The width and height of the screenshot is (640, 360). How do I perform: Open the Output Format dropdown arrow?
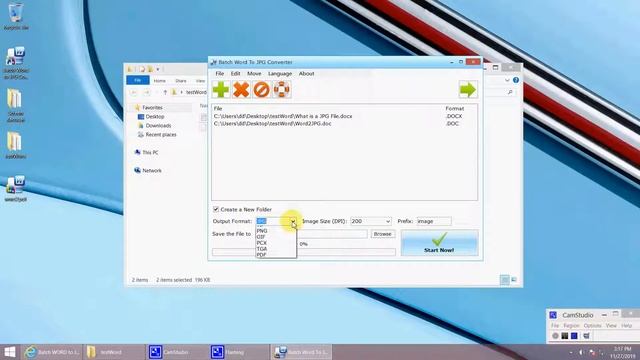point(293,221)
